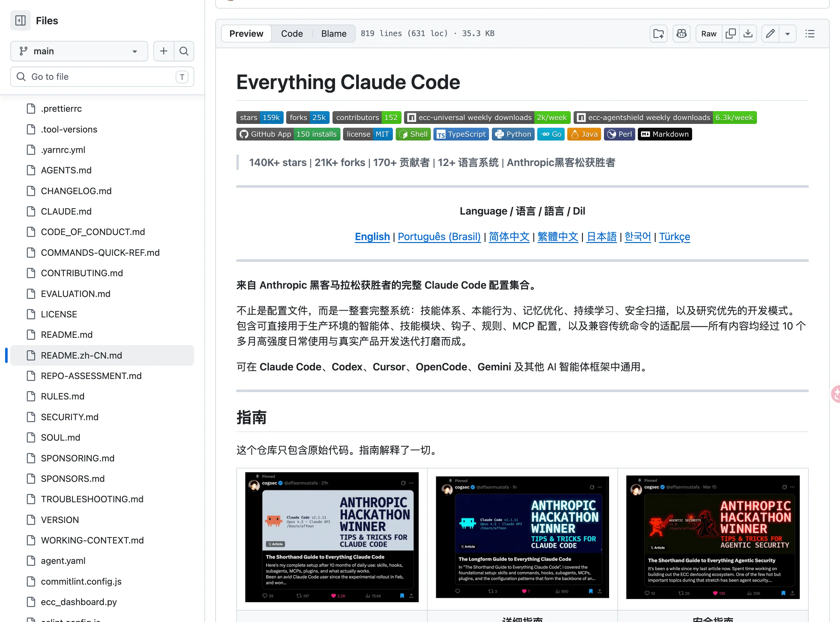Screen dimensions: 840x622
Task: Click the search files magnifier icon
Action: click(184, 51)
